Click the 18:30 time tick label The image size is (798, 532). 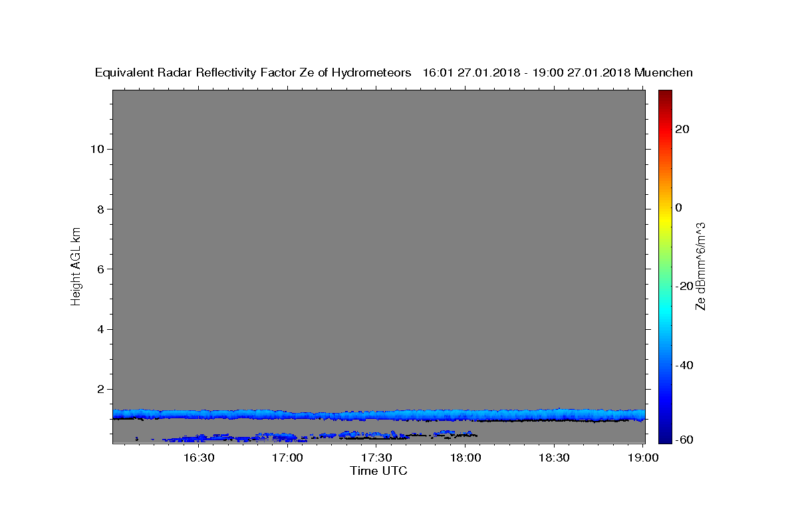click(x=555, y=458)
